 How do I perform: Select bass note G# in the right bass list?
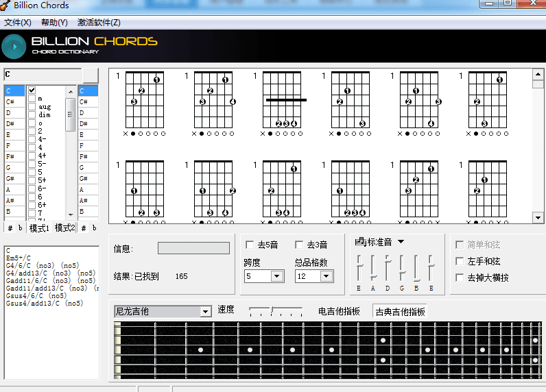click(x=88, y=178)
